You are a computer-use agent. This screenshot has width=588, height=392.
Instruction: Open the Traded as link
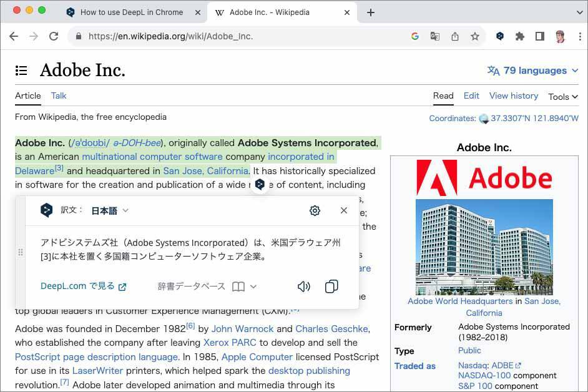click(x=414, y=366)
